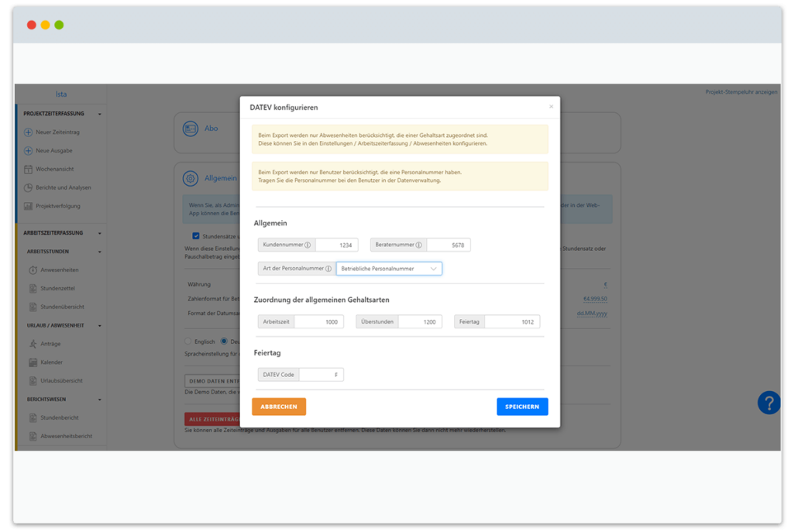This screenshot has width=798, height=532.
Task: Click the Feiertag 1012 input field
Action: pos(512,322)
